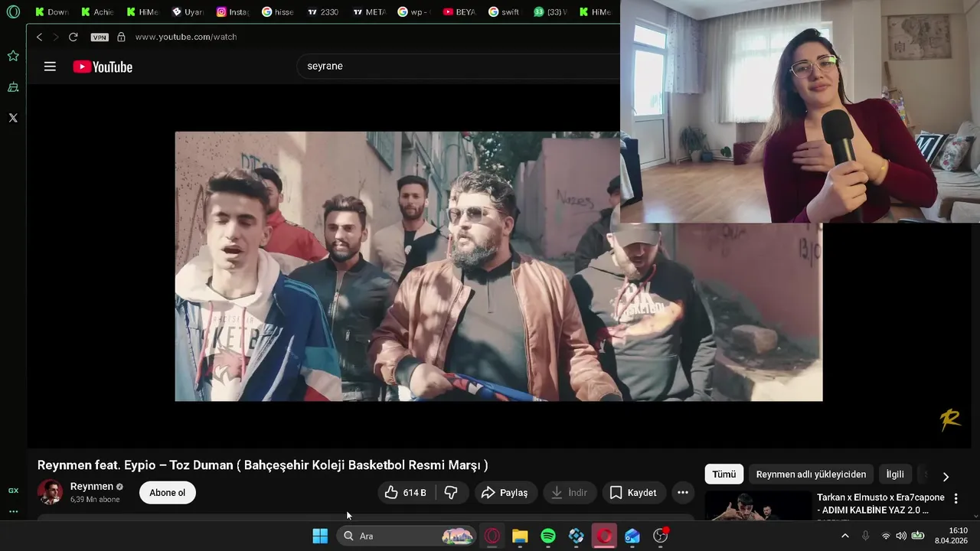Click the webcam overlay of the streamer
980x551 pixels.
point(800,111)
